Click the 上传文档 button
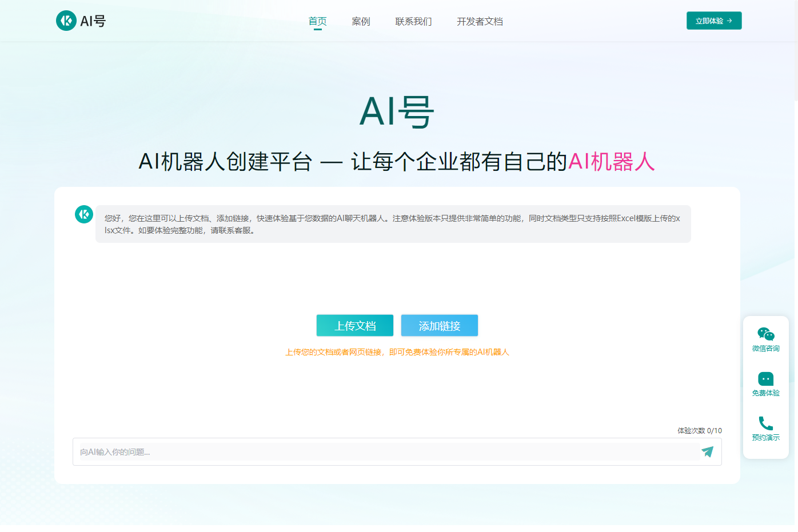 click(355, 326)
